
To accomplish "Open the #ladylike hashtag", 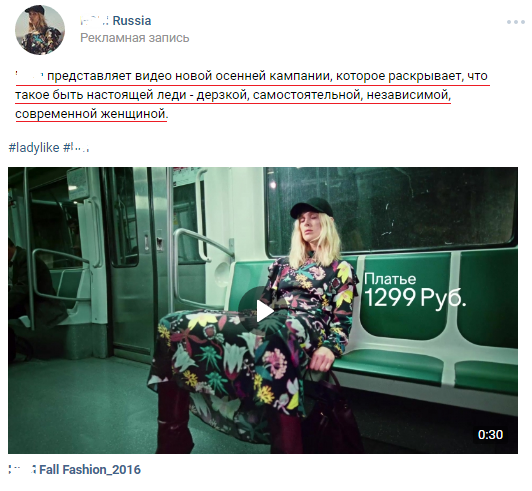I will pyautogui.click(x=34, y=148).
